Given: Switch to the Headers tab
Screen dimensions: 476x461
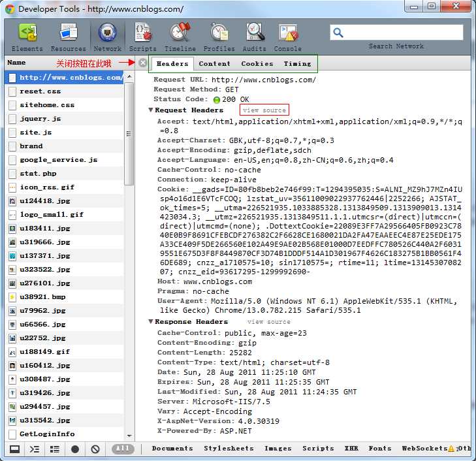Looking at the screenshot, I should point(172,64).
